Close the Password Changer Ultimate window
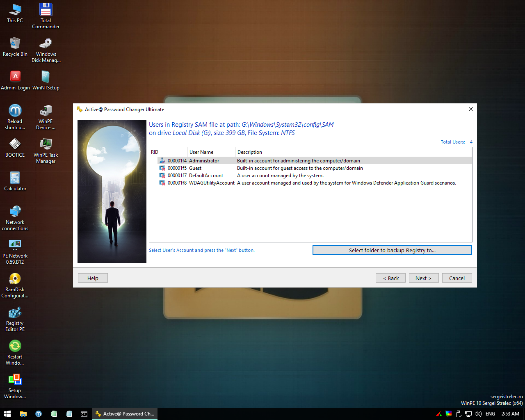Image resolution: width=525 pixels, height=420 pixels. pos(471,109)
